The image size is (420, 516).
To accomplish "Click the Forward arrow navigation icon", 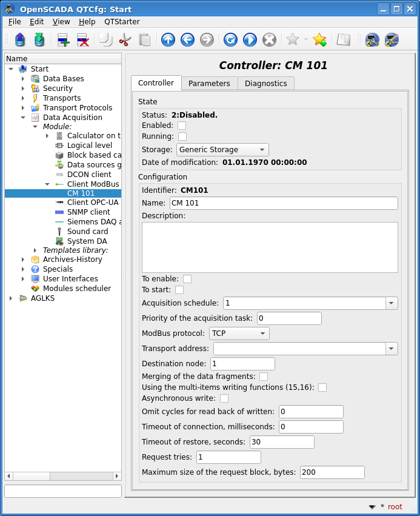I will (207, 40).
